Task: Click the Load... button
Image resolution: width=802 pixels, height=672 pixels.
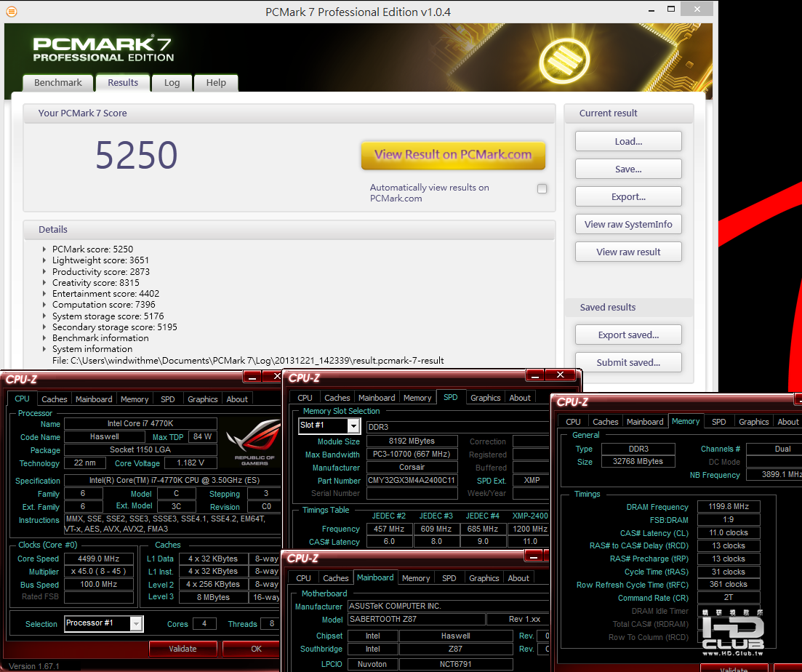Action: (628, 142)
